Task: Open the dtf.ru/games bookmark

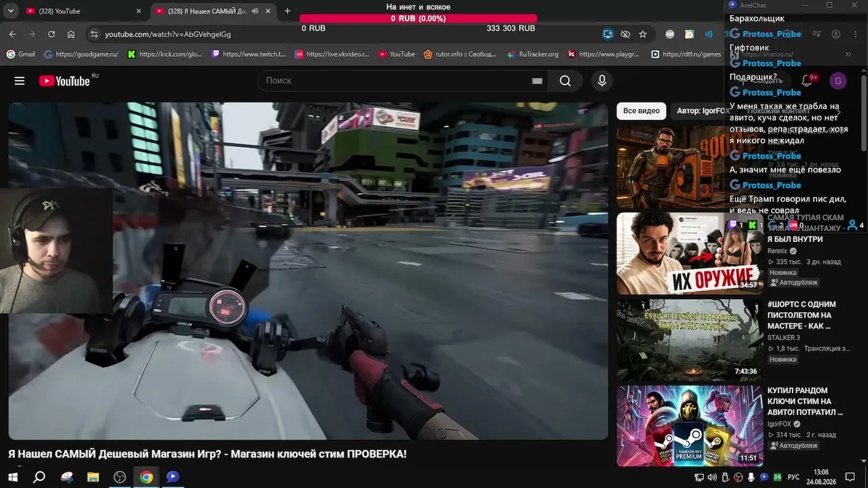Action: click(x=686, y=54)
